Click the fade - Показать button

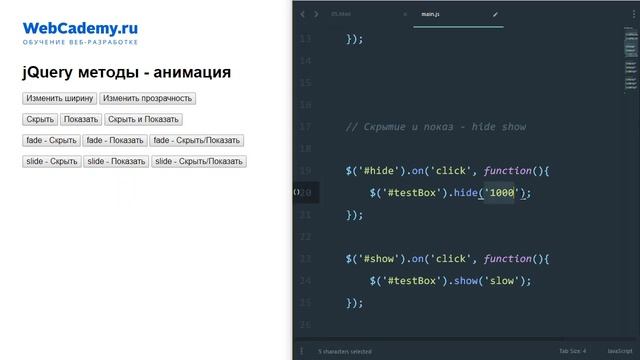(x=115, y=140)
